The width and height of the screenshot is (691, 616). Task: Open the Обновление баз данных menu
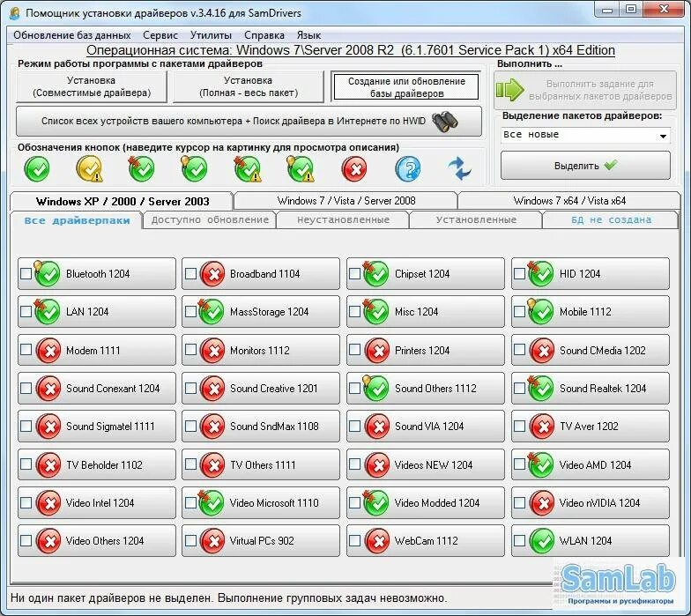click(x=72, y=35)
